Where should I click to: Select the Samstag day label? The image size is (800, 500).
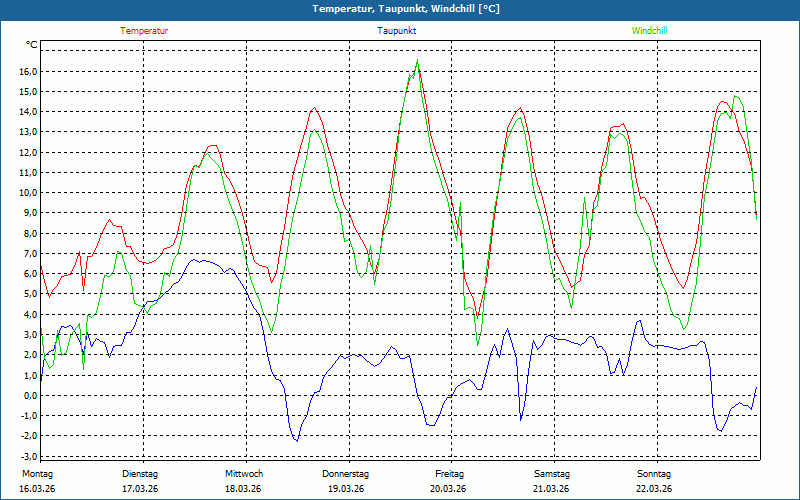click(551, 474)
